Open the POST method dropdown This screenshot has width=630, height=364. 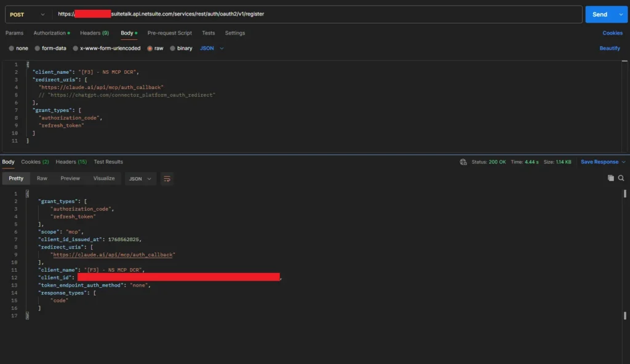27,14
